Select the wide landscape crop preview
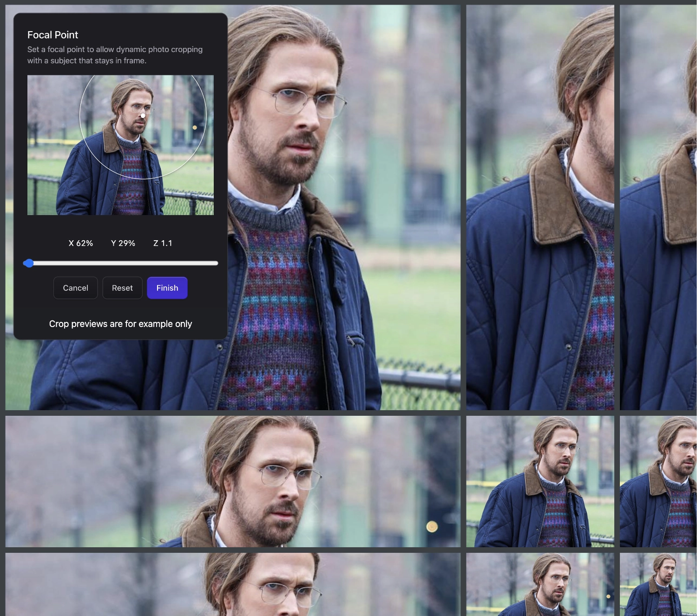Screen dimensions: 697x616 pos(232,481)
